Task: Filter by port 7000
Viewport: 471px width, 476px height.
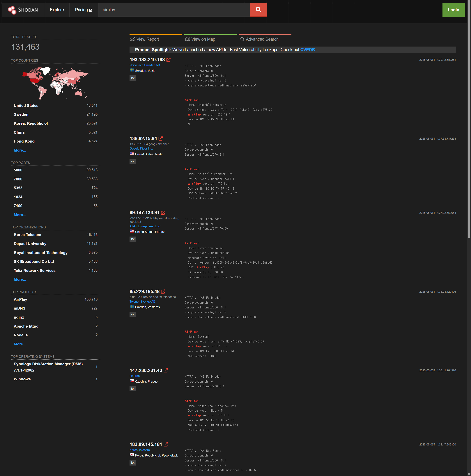Action: pos(55,179)
